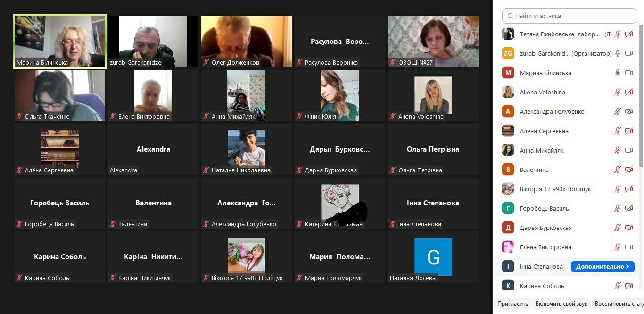Click Дарья Бурковская name in participants list

click(x=545, y=228)
